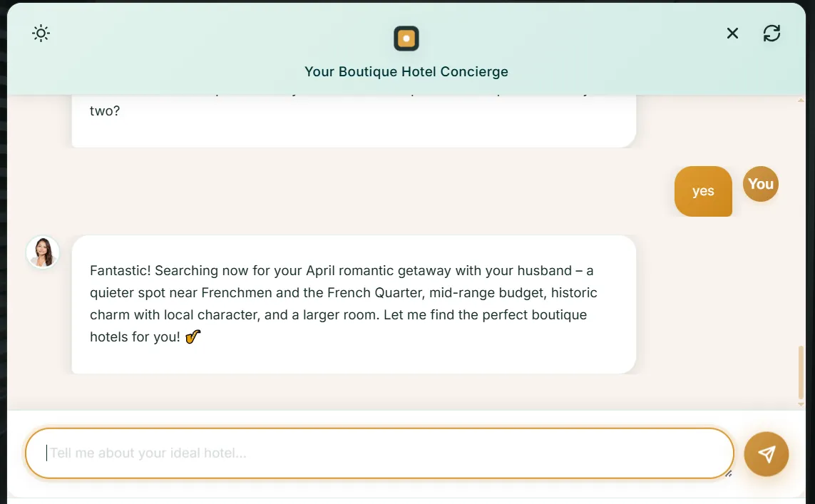
Task: Close the concierge chat with the X
Action: click(x=732, y=33)
